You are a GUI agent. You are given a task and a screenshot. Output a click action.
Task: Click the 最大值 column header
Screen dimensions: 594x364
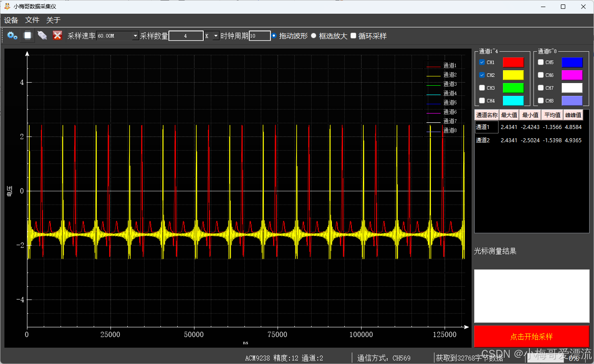509,114
